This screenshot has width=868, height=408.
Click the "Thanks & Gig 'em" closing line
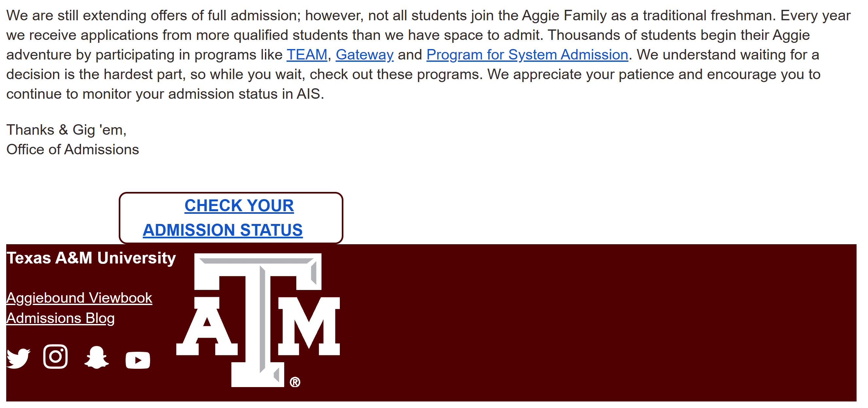66,130
